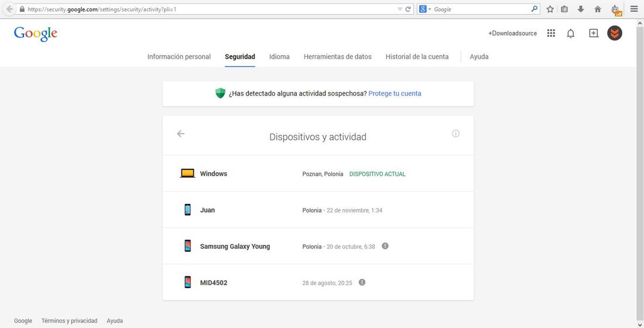Open the account avatar menu
The image size is (644, 328).
tap(614, 33)
